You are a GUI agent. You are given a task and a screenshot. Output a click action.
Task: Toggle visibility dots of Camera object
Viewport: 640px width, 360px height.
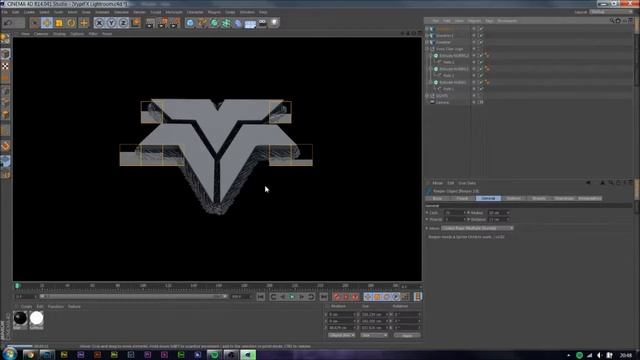[x=474, y=102]
